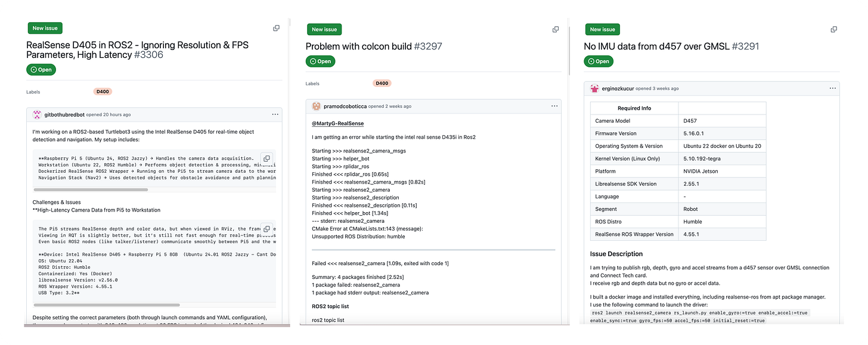Click 'Starting >>> realsense2_camera_msgs' log line
Viewport: 868px width, 345px height.
pos(359,151)
